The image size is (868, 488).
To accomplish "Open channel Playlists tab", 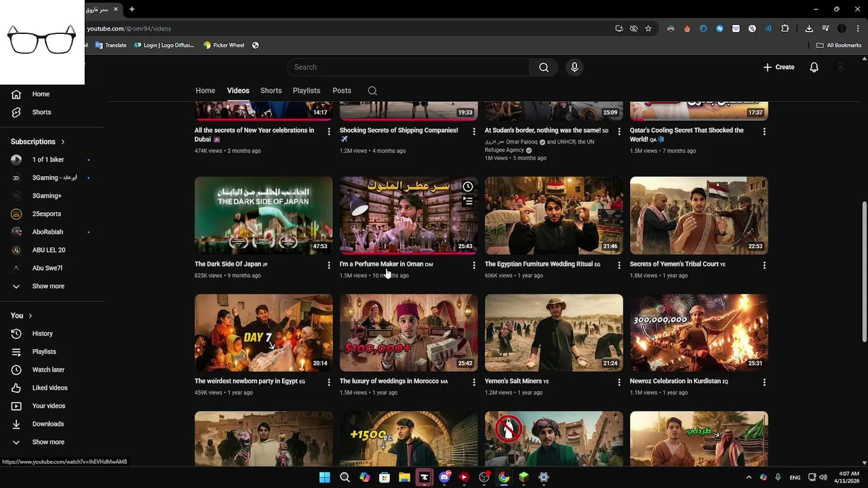I will pos(307,91).
